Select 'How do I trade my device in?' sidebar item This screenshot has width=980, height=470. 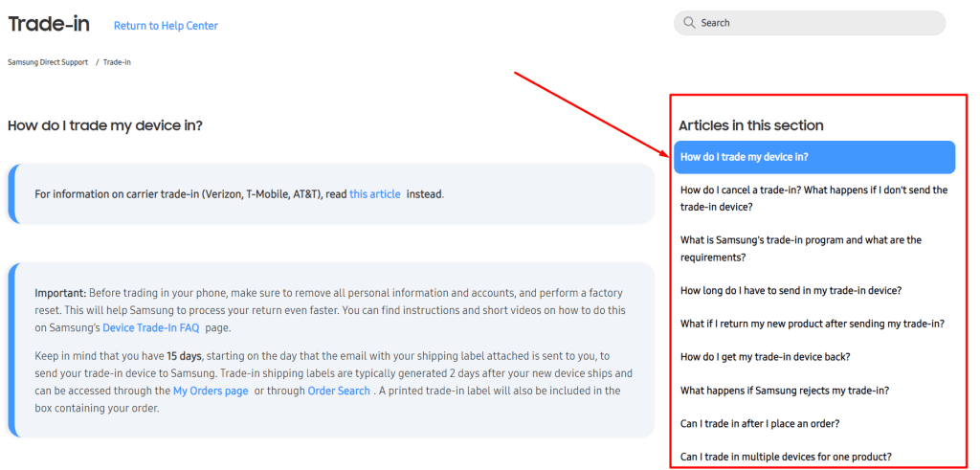tap(814, 157)
